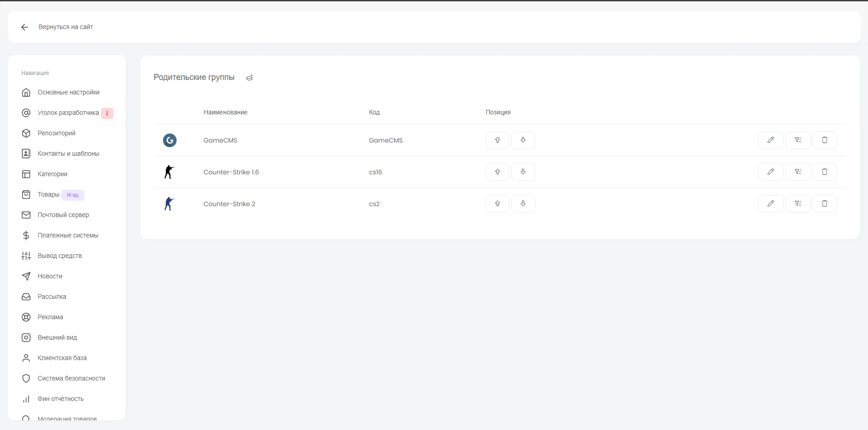Delete the Counter-Strike 1.6 group
Screen dimensions: 868x430
tap(824, 172)
